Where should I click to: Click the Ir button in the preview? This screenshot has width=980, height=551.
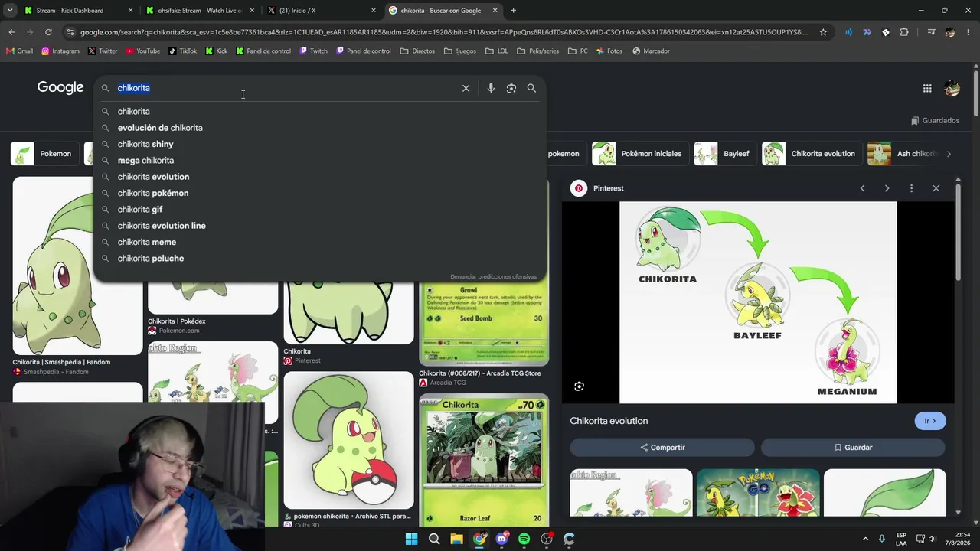point(930,421)
